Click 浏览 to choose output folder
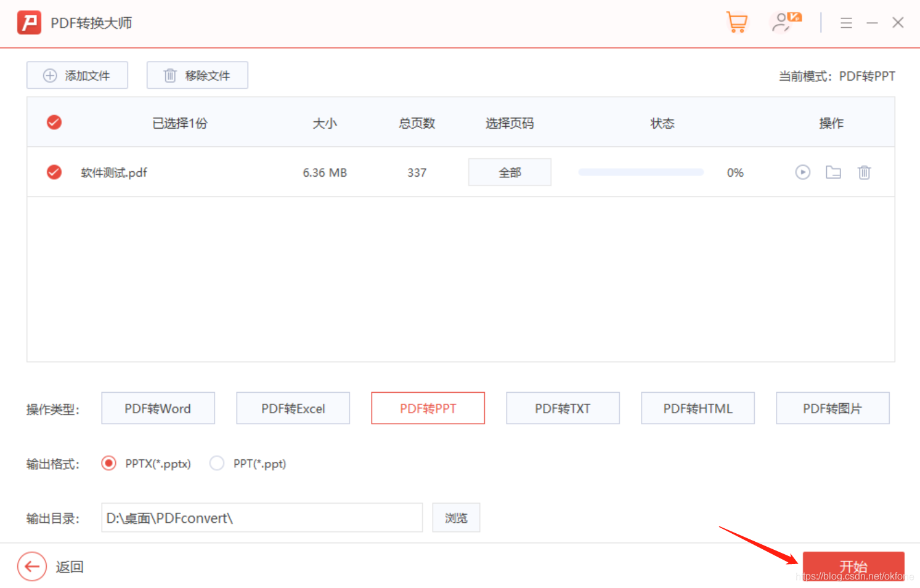This screenshot has height=588, width=920. tap(456, 518)
